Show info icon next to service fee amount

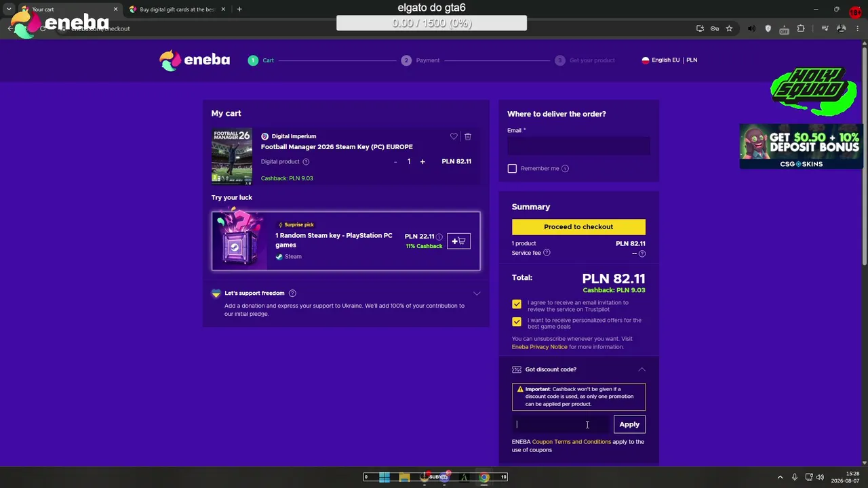[642, 253]
